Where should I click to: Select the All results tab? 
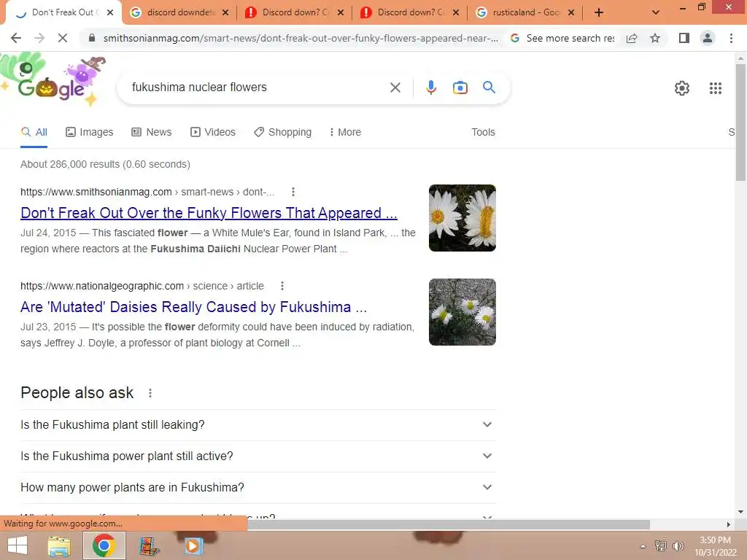pos(34,133)
